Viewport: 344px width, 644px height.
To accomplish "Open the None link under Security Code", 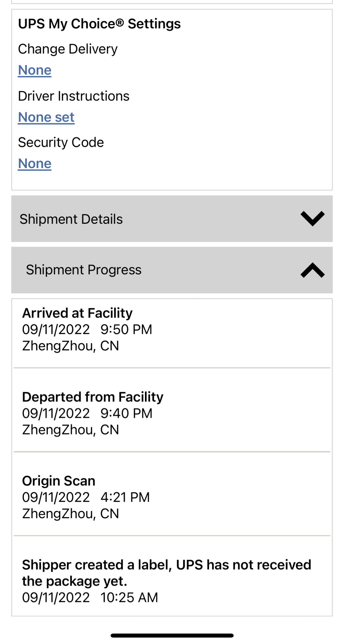I will coord(35,164).
